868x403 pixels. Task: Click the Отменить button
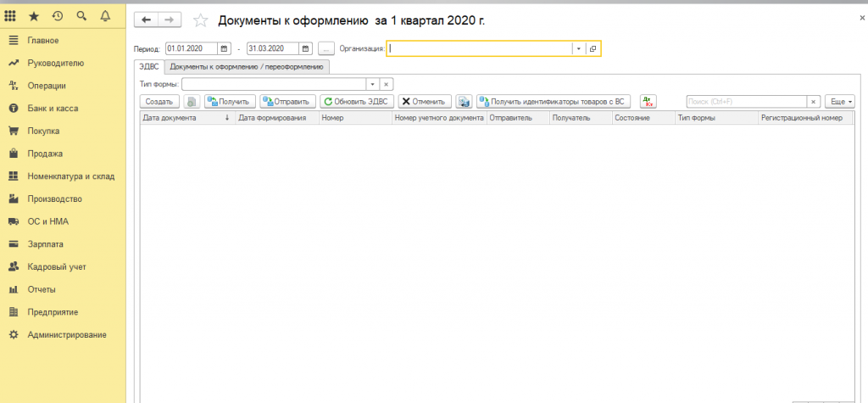(x=423, y=101)
